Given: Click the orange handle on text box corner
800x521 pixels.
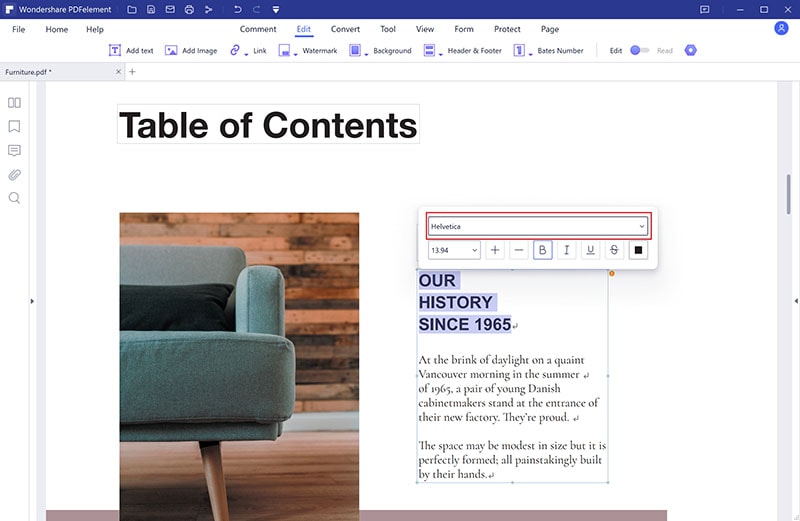Looking at the screenshot, I should (x=612, y=274).
